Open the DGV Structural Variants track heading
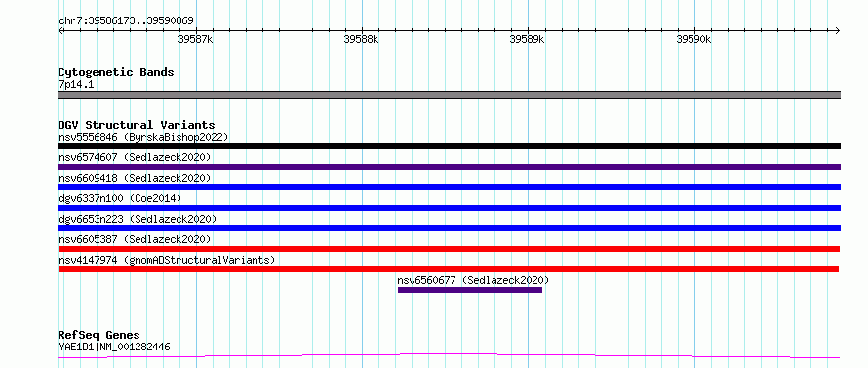 pyautogui.click(x=137, y=125)
